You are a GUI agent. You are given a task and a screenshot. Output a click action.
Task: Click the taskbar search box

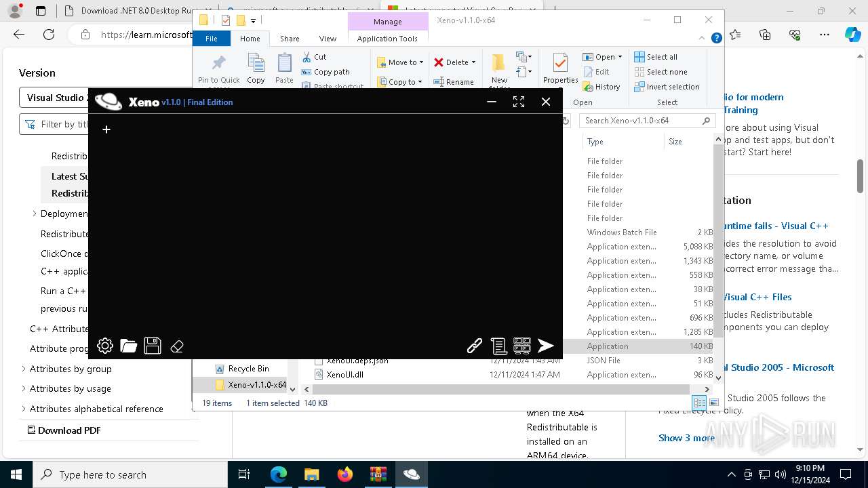click(130, 474)
